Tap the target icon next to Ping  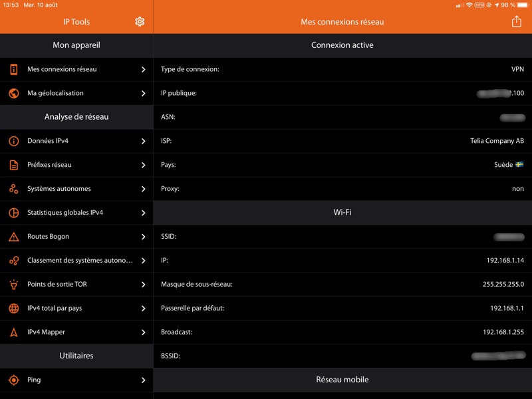point(13,380)
